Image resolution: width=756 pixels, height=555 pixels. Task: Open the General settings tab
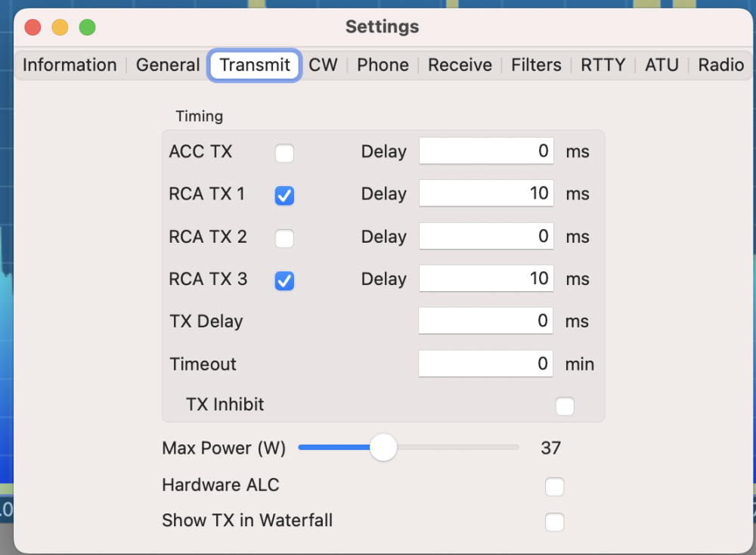[168, 65]
